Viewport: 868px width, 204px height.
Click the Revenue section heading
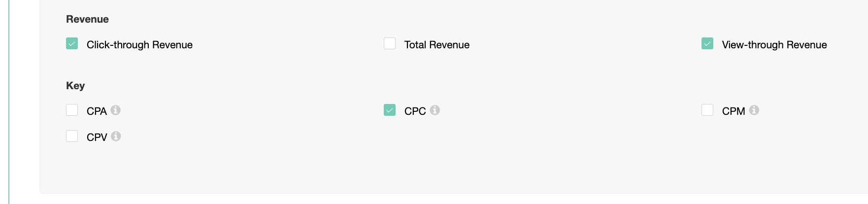pos(87,19)
